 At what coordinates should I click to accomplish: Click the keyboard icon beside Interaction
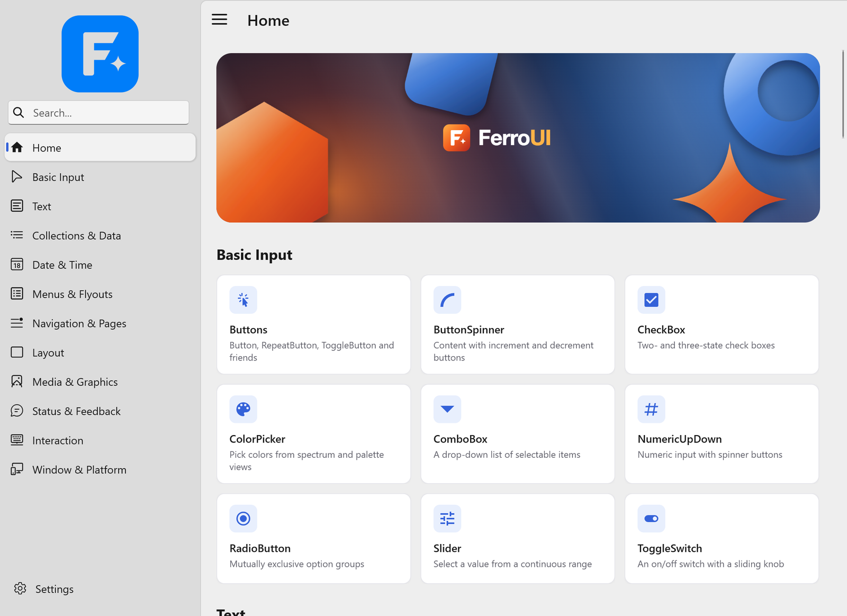click(x=17, y=440)
